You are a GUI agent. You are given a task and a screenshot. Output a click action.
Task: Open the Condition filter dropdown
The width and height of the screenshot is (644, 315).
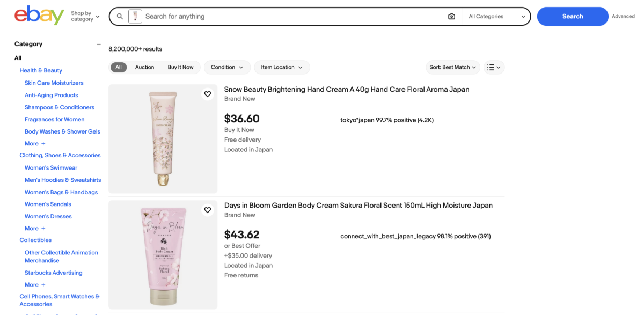pos(227,68)
